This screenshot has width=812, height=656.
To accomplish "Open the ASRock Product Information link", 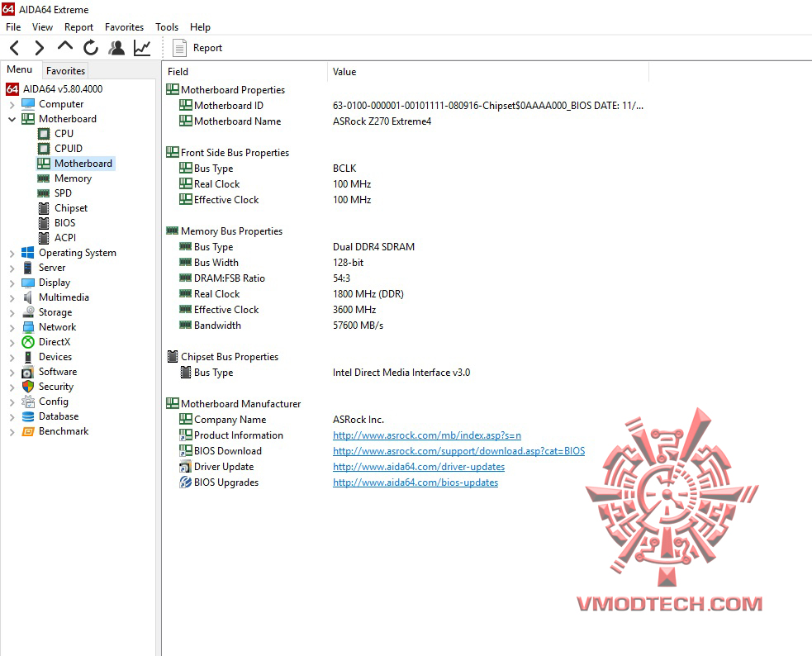I will point(427,435).
